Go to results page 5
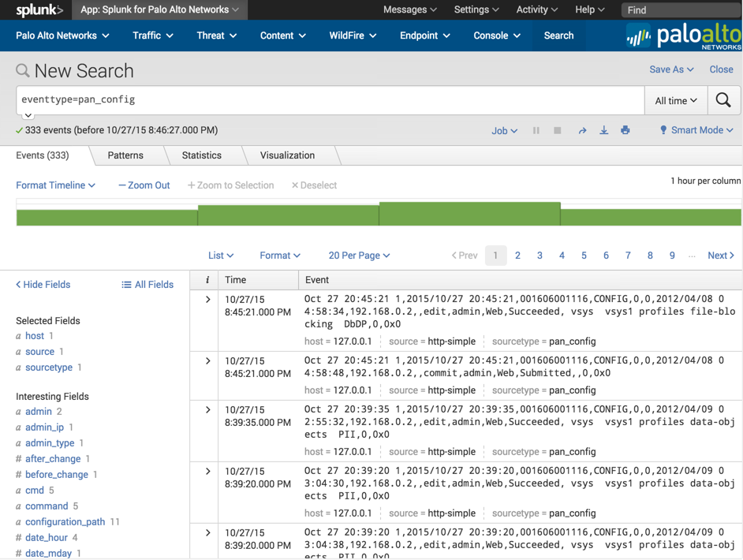 pos(584,256)
